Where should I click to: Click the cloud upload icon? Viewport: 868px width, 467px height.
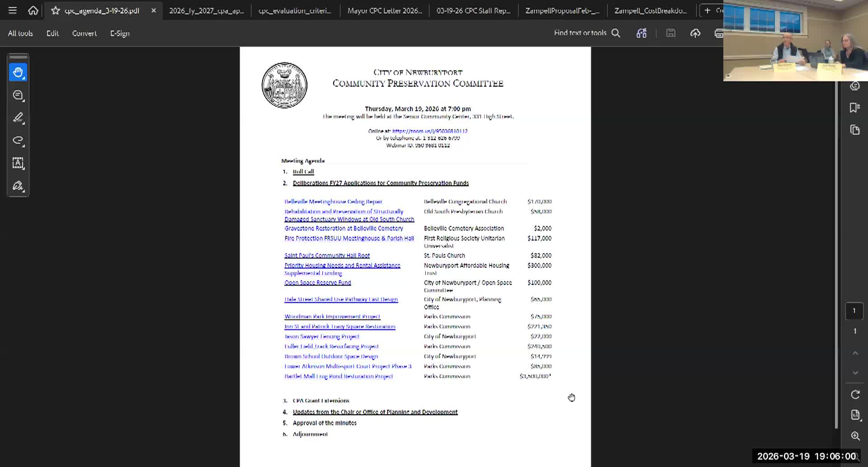695,33
